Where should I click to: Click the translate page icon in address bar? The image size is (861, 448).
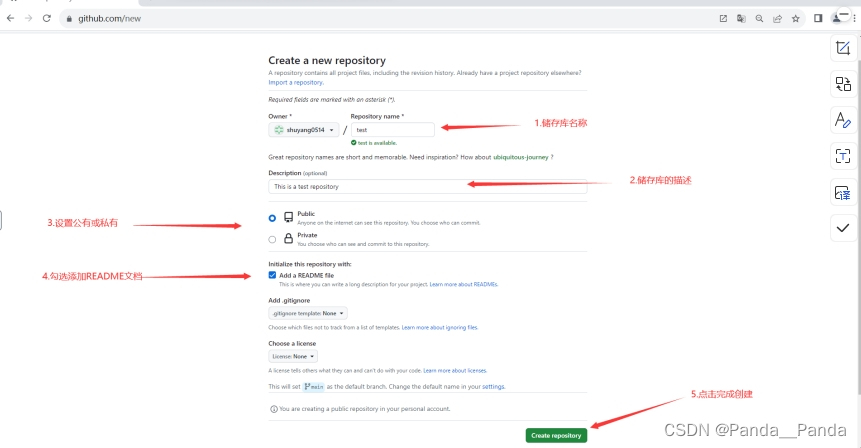[x=741, y=19]
